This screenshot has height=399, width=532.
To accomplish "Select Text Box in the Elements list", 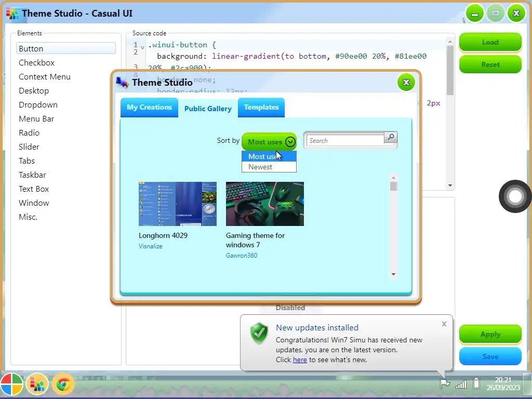I will pyautogui.click(x=66, y=189).
